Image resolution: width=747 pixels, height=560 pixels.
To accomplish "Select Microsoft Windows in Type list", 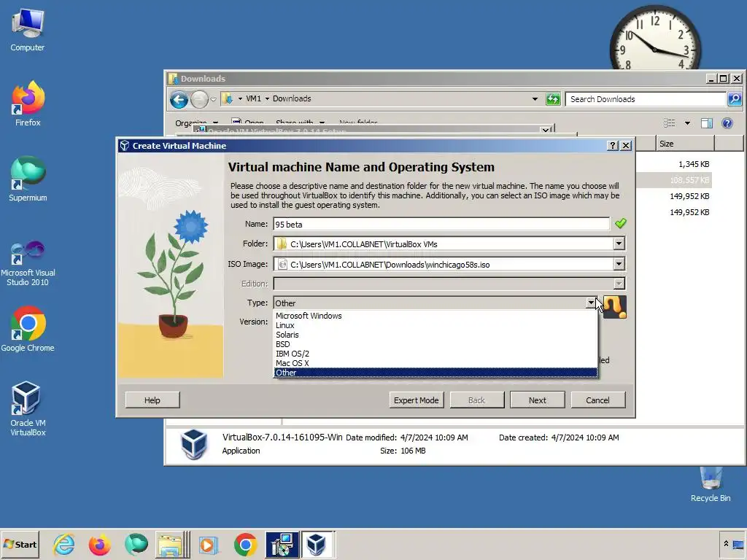I will pos(436,316).
